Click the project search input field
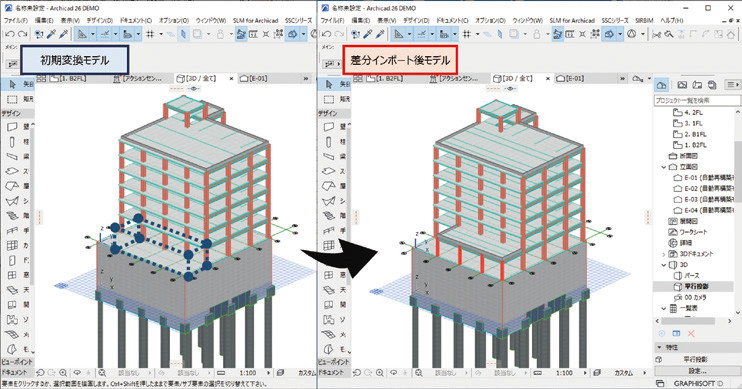Viewport: 742px width, 389px height. point(697,100)
